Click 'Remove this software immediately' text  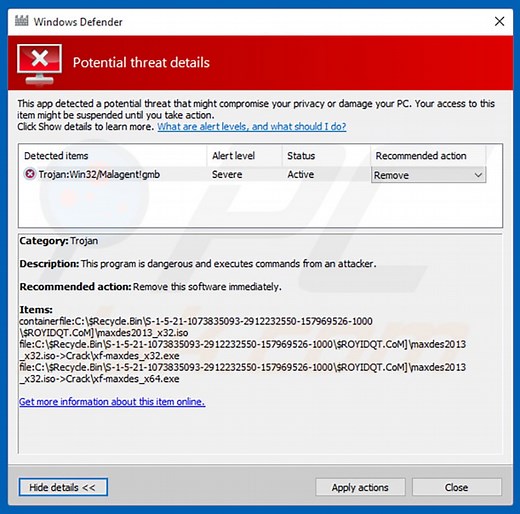[207, 287]
